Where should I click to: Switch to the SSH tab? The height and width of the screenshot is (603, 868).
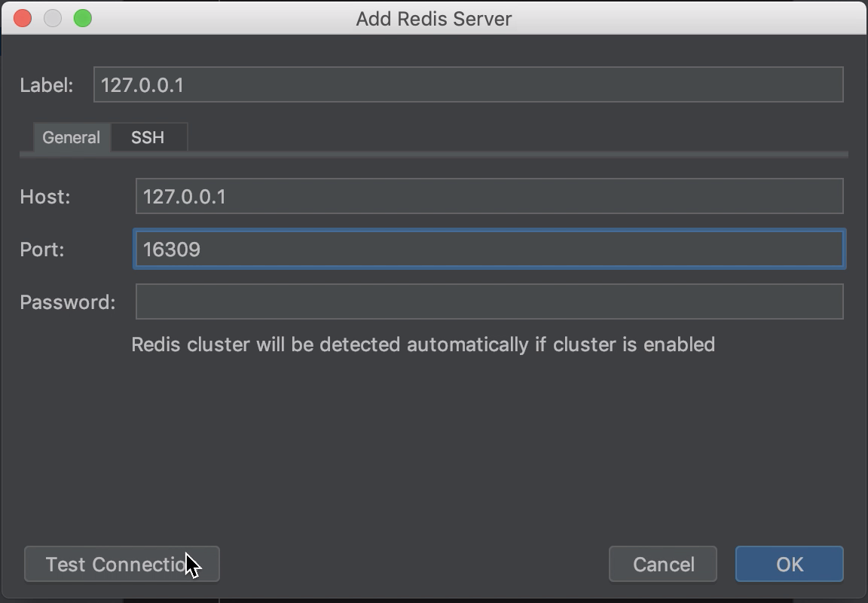148,137
